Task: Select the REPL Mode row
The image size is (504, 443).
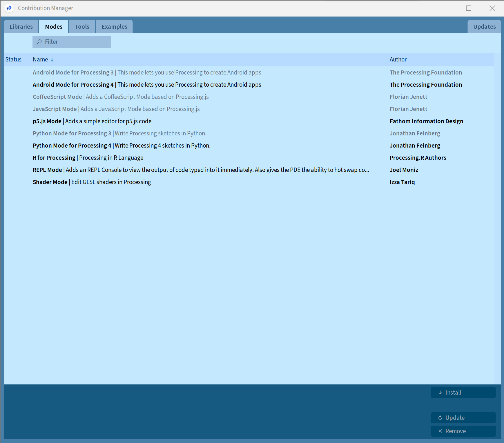Action: (201, 170)
